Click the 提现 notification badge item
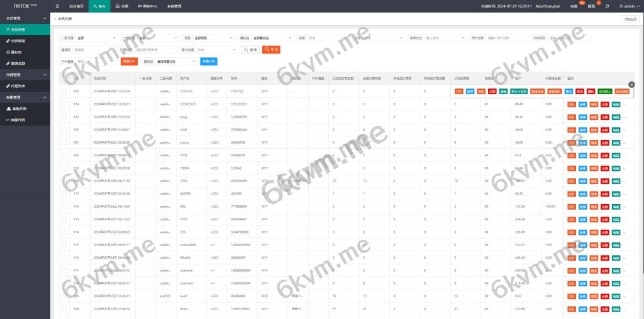Viewport: 644px width, 319px height. pyautogui.click(x=592, y=6)
